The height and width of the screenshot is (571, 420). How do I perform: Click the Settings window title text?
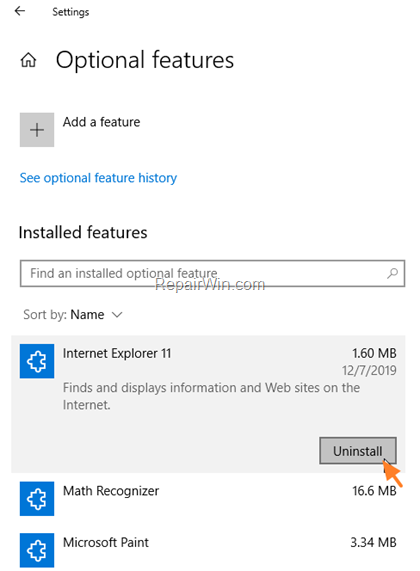point(71,12)
